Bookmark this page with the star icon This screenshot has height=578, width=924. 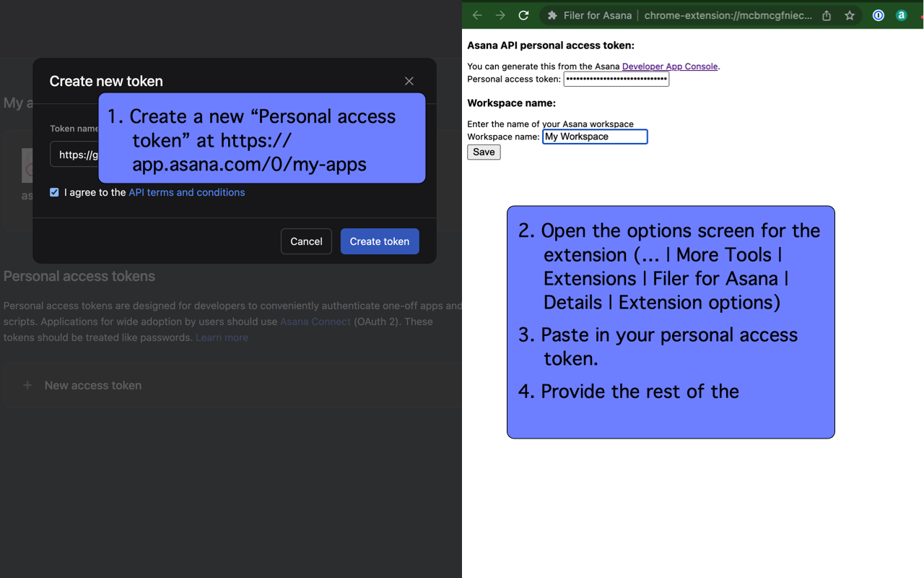[x=850, y=15]
